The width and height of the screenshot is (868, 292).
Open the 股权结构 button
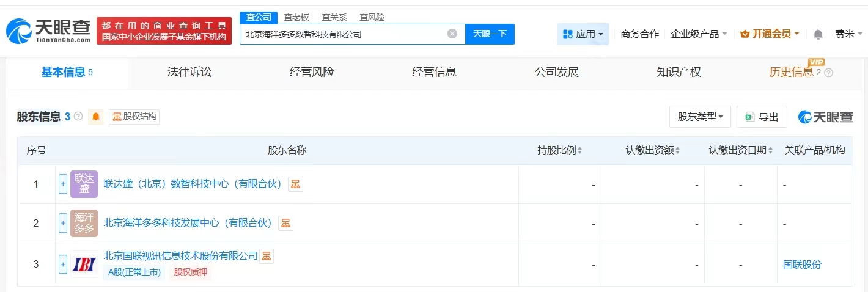click(134, 117)
